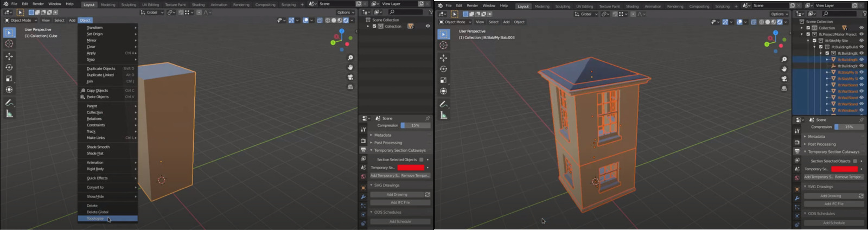Open World properties tab in right properties panel
868x230 pixels.
(797, 178)
